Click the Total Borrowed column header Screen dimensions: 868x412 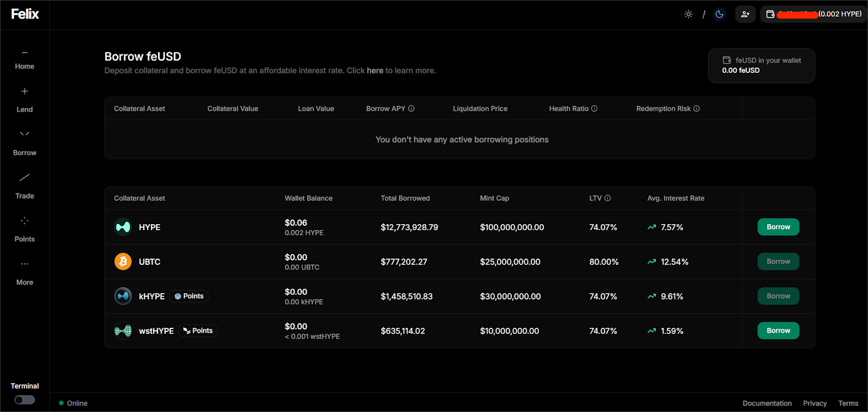click(x=405, y=198)
